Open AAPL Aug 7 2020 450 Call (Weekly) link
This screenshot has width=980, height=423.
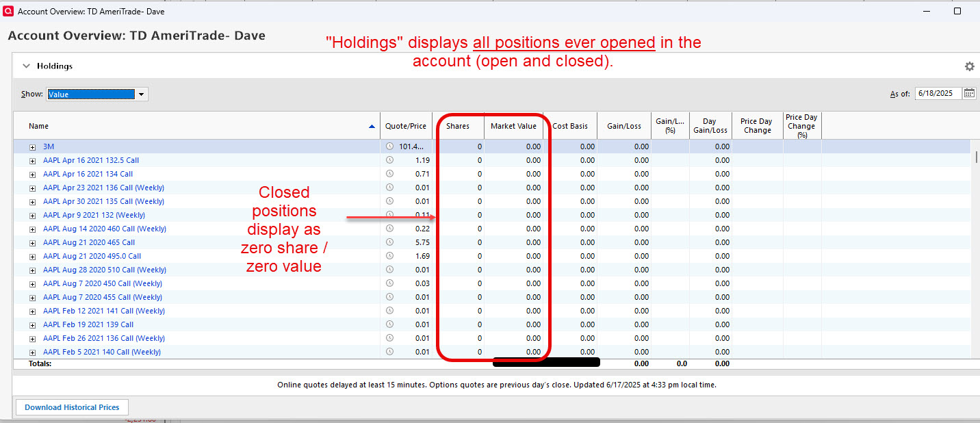[x=103, y=283]
